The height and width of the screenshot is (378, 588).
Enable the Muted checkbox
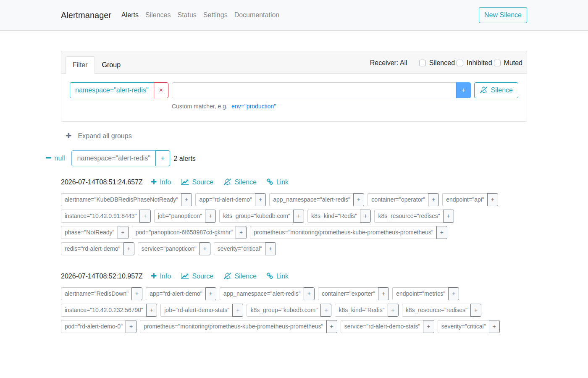[x=497, y=63]
